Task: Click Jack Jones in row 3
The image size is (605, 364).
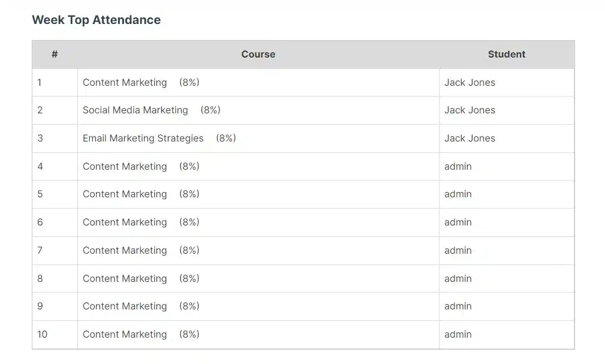Action: (x=469, y=138)
